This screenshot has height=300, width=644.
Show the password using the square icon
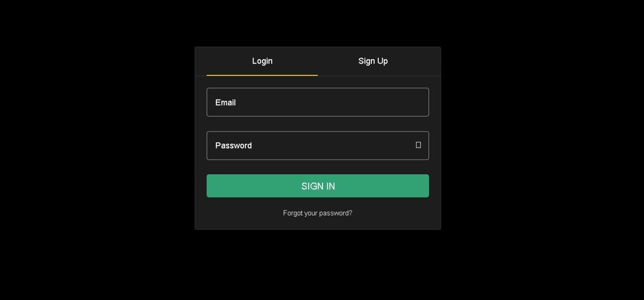click(x=418, y=145)
